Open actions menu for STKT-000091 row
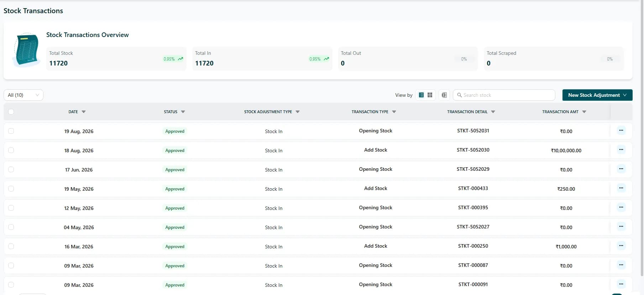Image resolution: width=644 pixels, height=295 pixels. tap(621, 284)
